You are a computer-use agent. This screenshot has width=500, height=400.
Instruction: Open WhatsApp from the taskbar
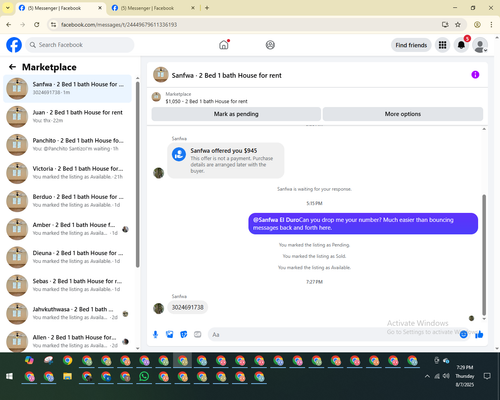pos(144,377)
